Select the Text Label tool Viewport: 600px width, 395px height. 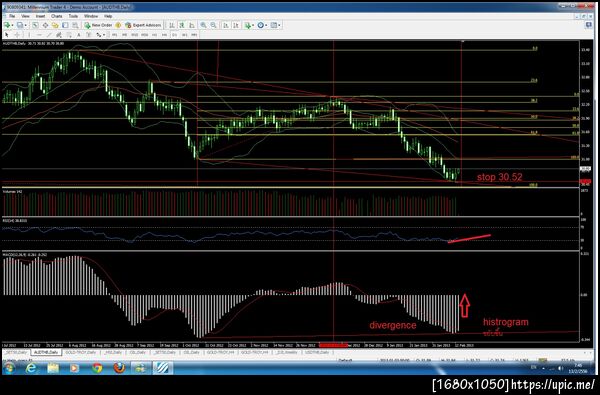click(88, 35)
